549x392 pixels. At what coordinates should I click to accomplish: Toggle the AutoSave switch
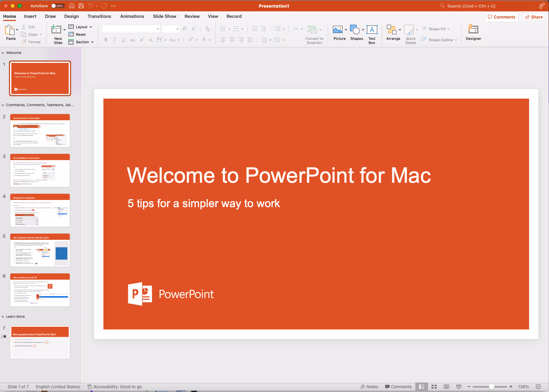(57, 6)
